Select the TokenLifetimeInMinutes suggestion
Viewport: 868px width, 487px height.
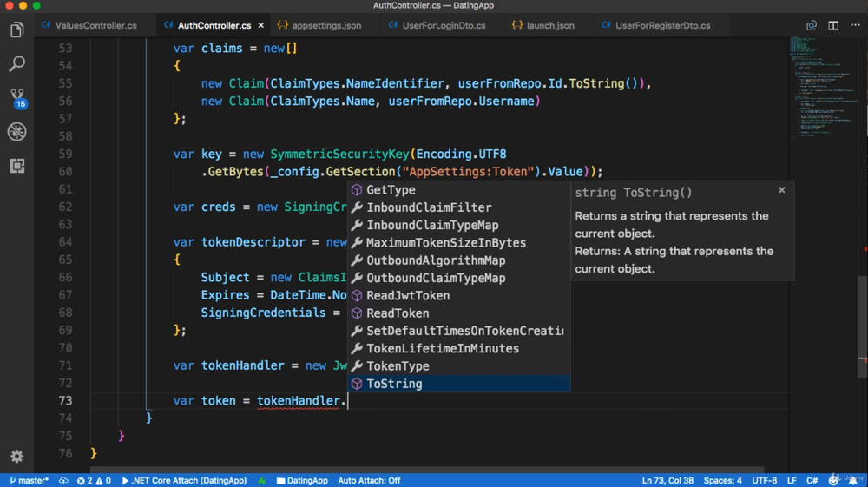click(x=458, y=349)
